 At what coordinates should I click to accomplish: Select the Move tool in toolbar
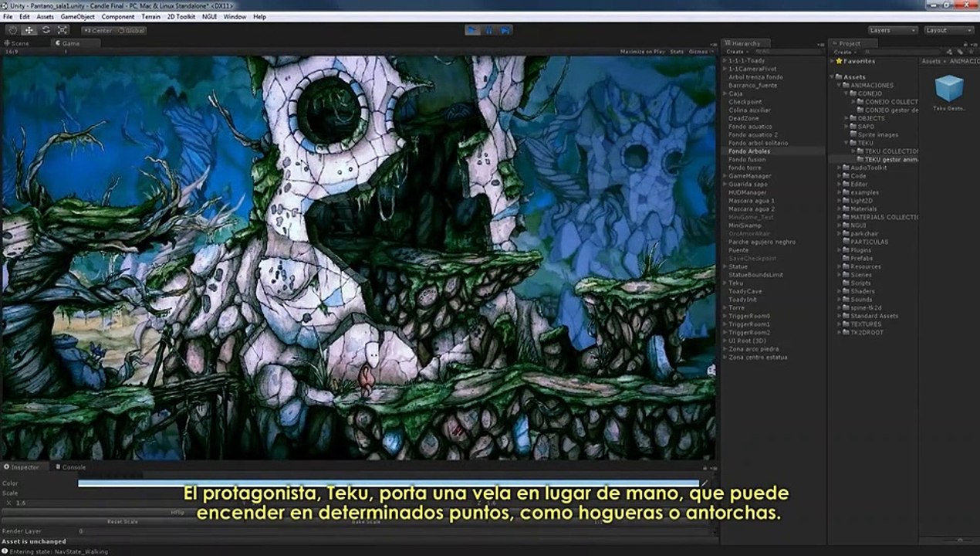pyautogui.click(x=29, y=30)
